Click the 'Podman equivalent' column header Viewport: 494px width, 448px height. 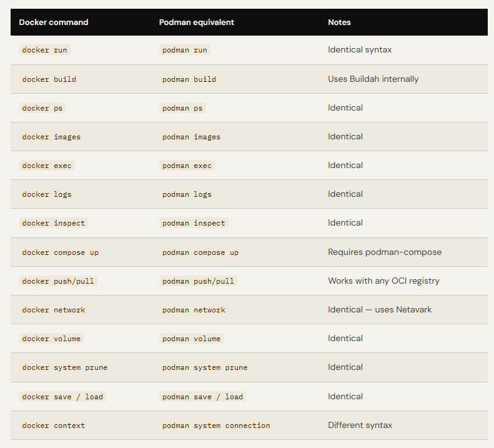pos(196,22)
